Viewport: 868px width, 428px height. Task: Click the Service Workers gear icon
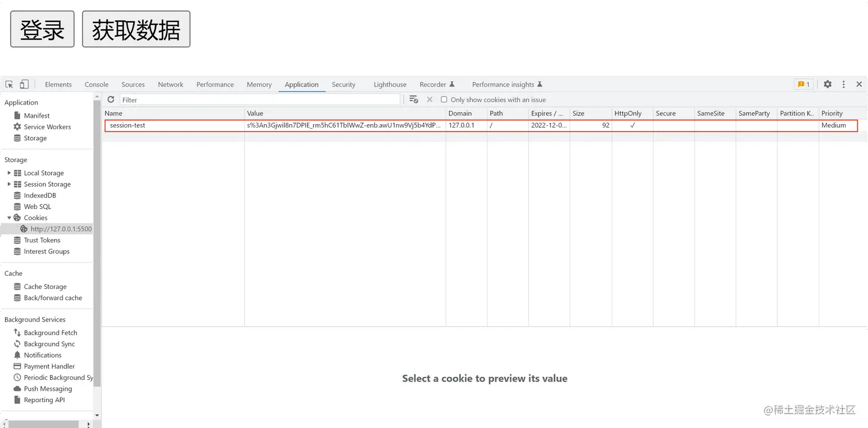click(x=17, y=127)
